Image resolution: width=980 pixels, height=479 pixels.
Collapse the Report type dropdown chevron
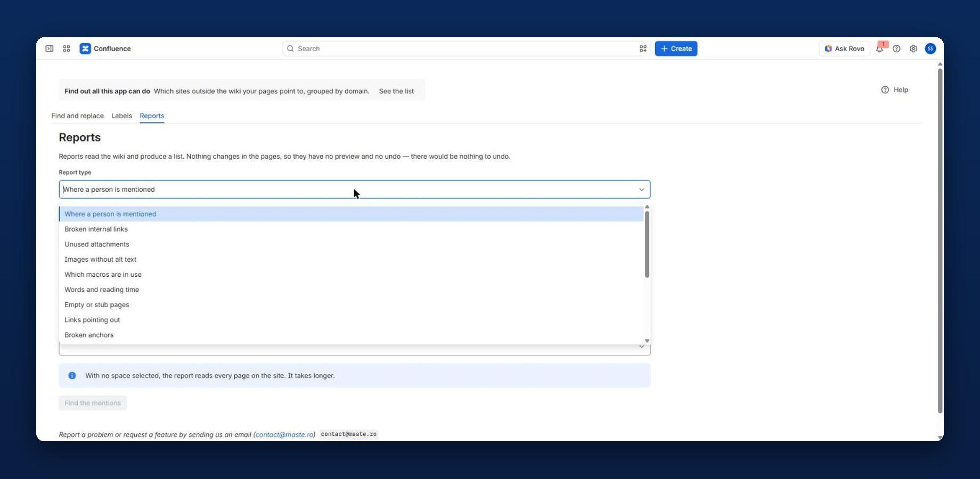click(x=641, y=189)
